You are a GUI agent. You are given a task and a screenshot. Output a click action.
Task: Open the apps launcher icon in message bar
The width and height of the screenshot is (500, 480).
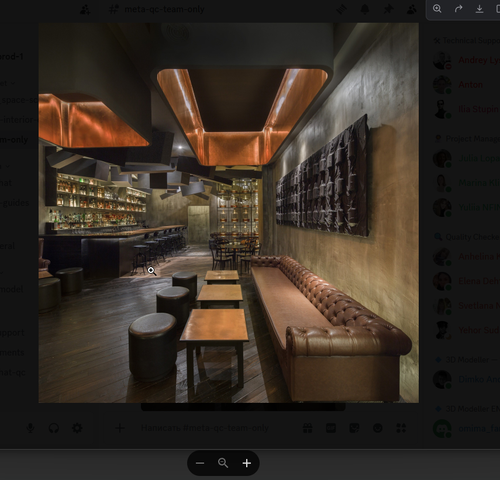401,428
